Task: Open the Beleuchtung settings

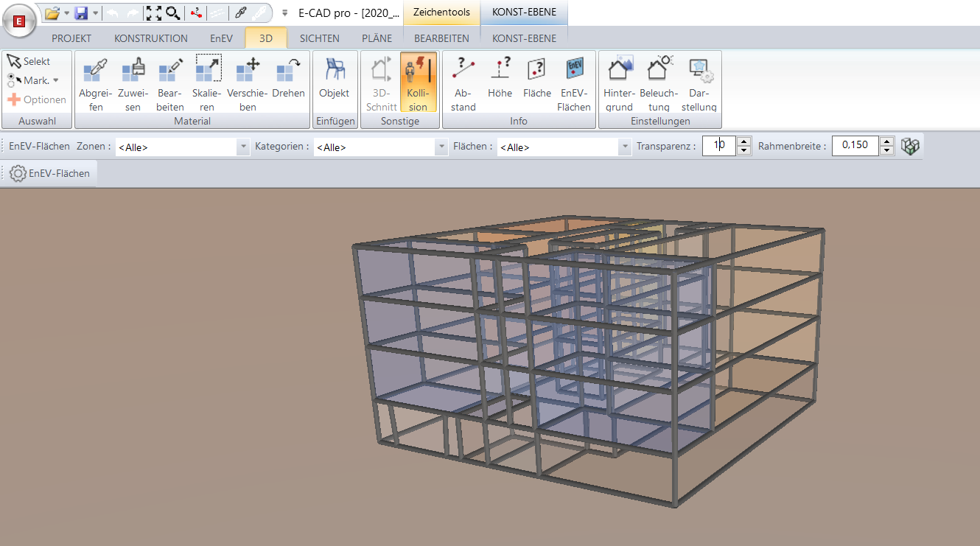Action: tap(658, 81)
